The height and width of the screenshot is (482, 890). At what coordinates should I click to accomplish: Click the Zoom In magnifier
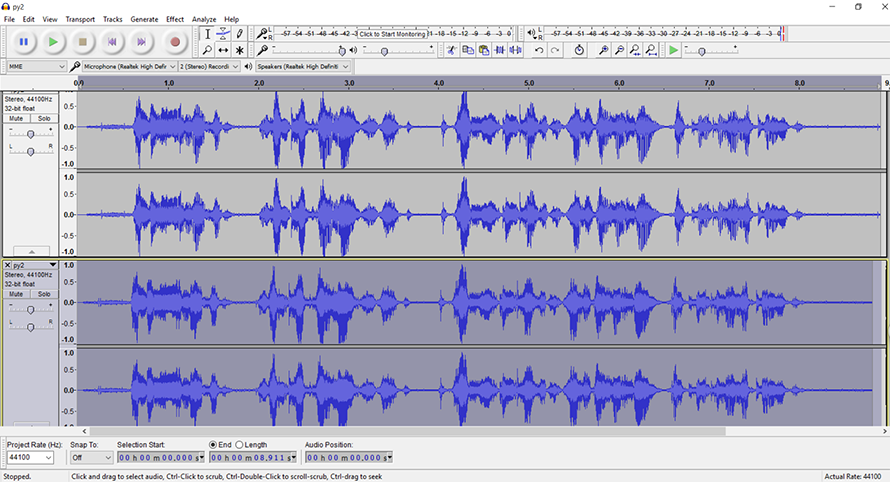603,50
